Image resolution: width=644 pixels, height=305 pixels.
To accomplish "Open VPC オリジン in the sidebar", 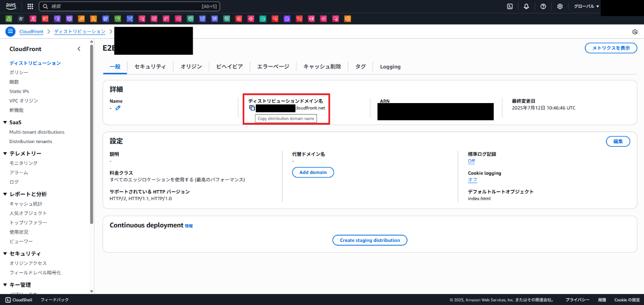I will (24, 101).
